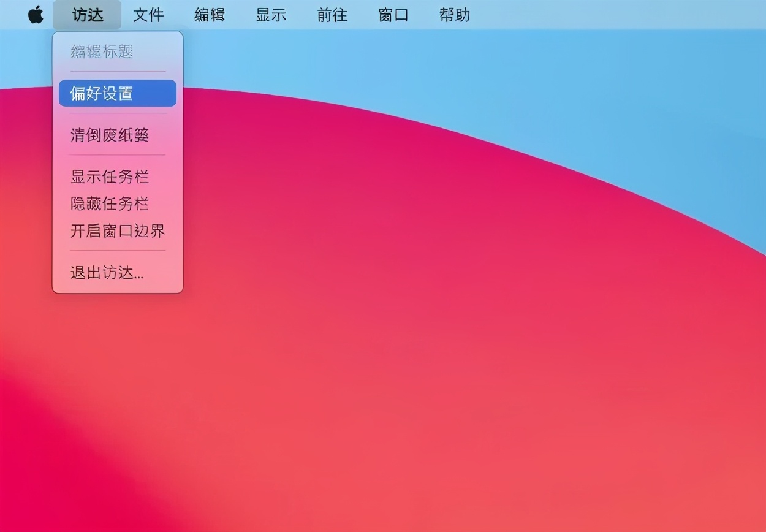766x532 pixels.
Task: Click the 访达 menu in the menu bar
Action: (x=87, y=15)
